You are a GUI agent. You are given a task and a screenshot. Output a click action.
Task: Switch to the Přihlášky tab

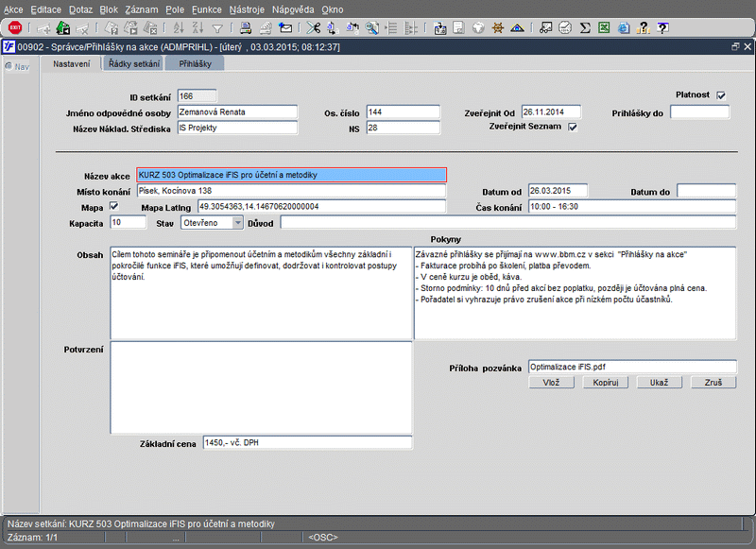coord(196,63)
